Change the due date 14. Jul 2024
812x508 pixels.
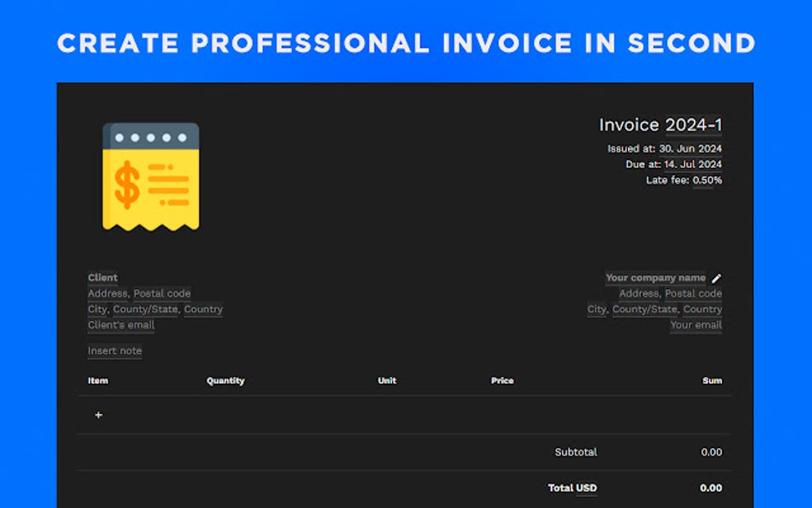[x=693, y=164]
